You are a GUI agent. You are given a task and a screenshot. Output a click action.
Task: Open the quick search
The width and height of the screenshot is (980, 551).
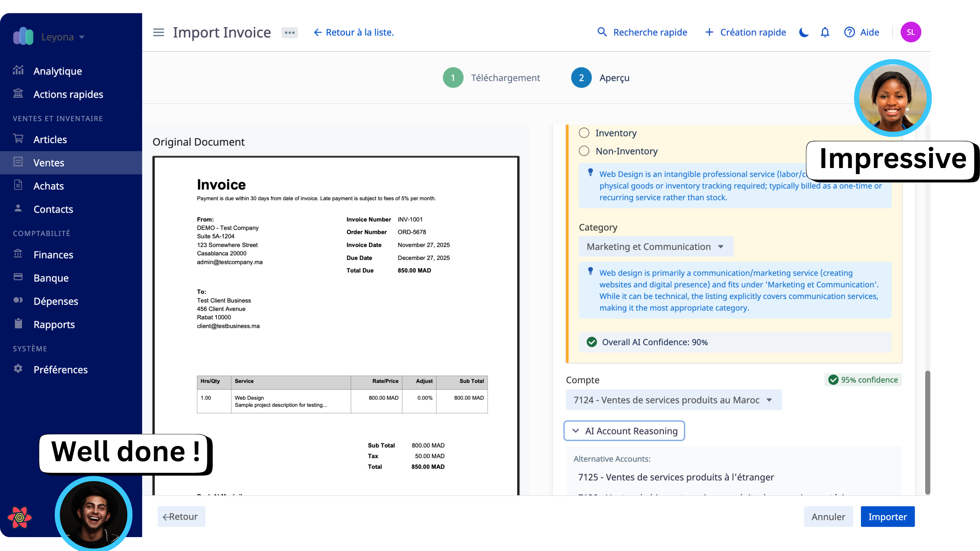642,32
